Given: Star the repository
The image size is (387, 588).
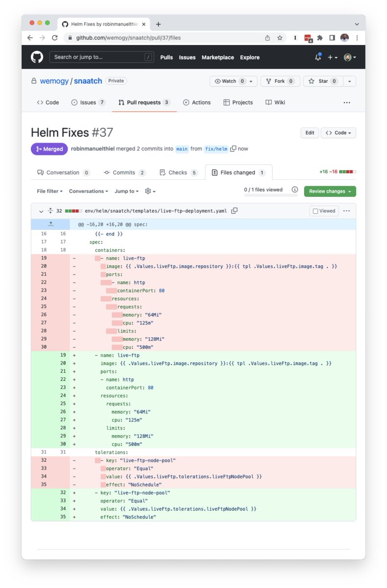Looking at the screenshot, I should coord(323,81).
